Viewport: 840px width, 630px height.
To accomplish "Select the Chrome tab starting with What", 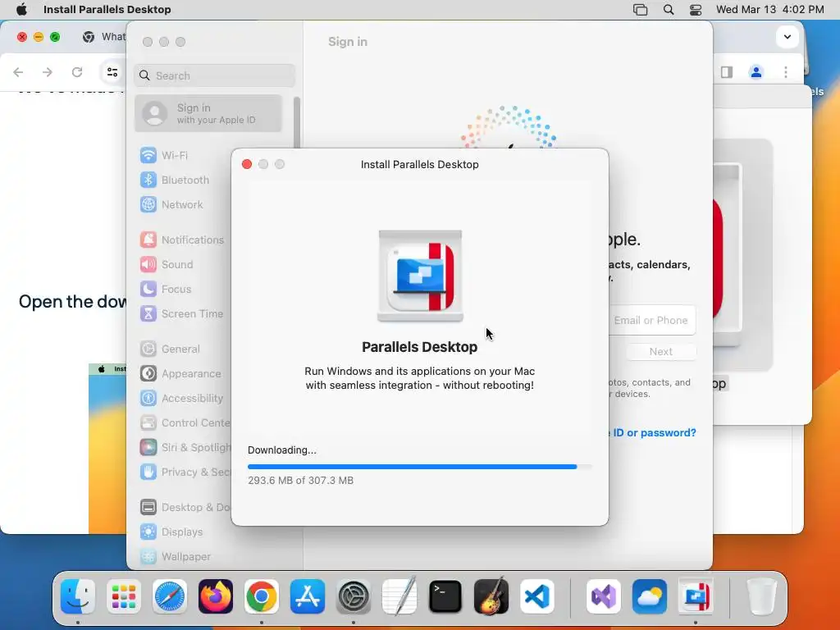I will click(x=104, y=36).
